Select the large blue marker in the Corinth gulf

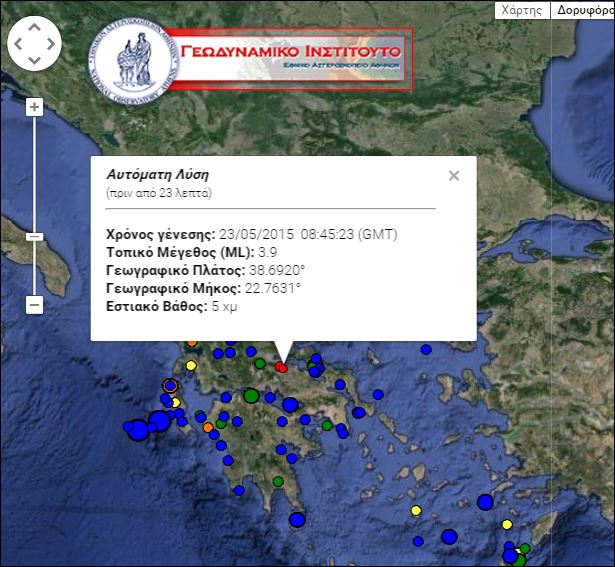pos(290,405)
